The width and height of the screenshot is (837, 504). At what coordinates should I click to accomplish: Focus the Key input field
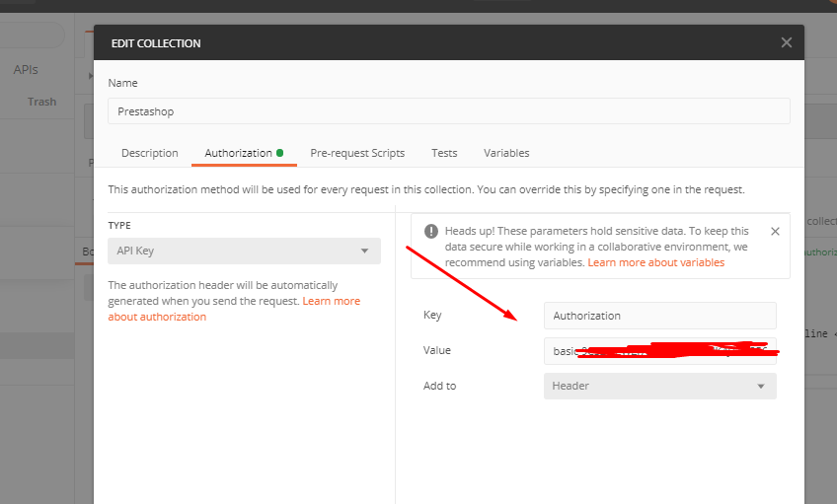point(659,316)
